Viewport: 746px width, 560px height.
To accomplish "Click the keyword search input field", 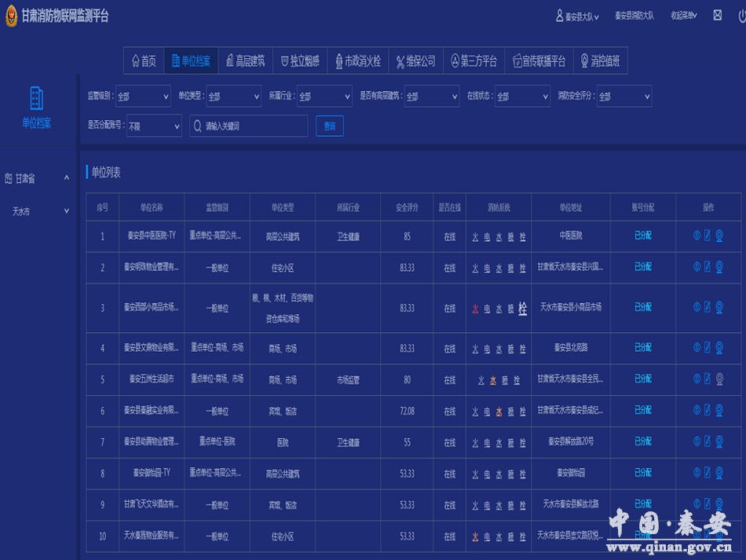I will (251, 126).
